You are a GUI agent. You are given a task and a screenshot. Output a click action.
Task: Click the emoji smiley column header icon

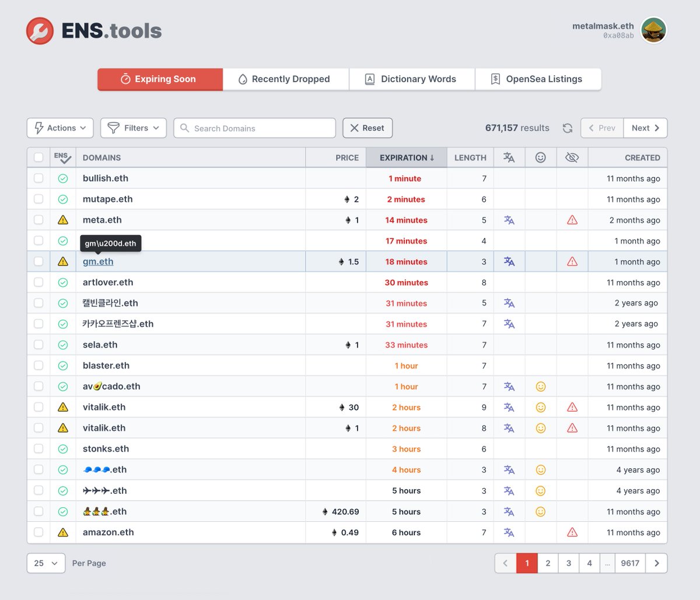coord(541,157)
